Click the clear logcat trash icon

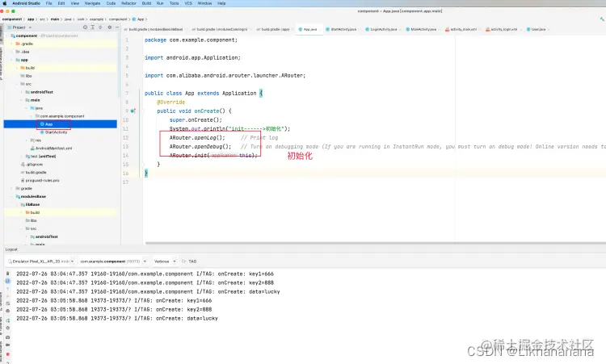pos(8,274)
